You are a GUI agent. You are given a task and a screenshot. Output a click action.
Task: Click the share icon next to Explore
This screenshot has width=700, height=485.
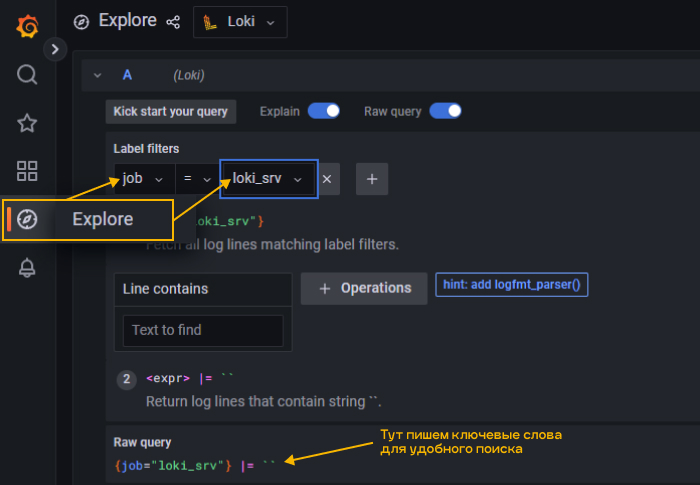pos(173,22)
